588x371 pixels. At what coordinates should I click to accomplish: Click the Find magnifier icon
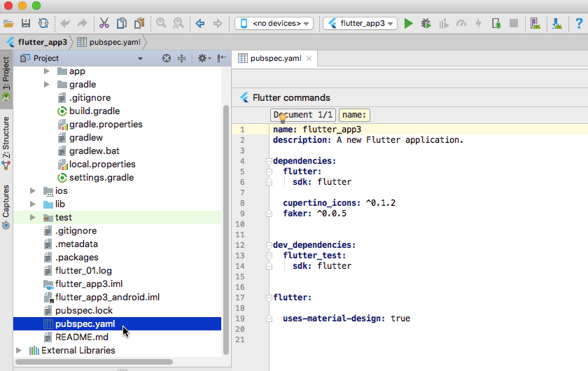pos(161,23)
